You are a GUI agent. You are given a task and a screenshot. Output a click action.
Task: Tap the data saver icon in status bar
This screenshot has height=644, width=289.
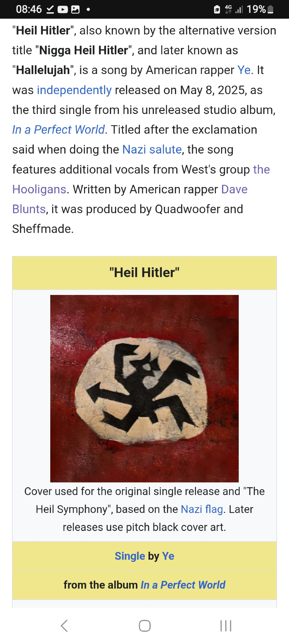tap(217, 9)
